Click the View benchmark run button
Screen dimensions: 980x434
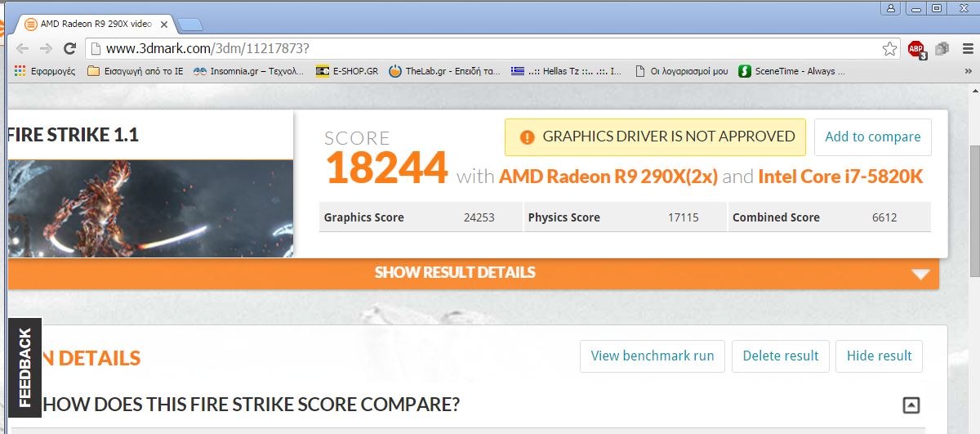pos(653,356)
